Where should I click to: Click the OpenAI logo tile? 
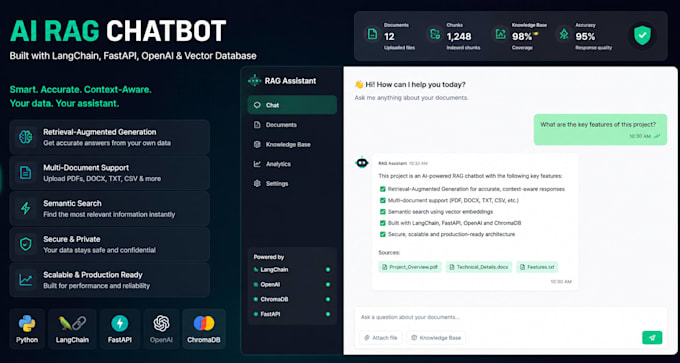click(161, 329)
